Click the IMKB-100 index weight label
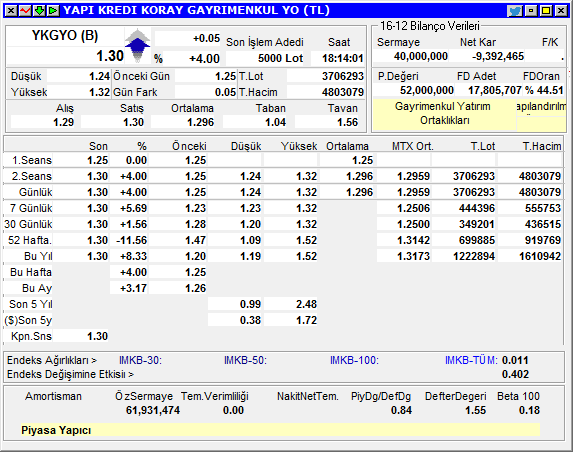Image resolution: width=573 pixels, height=452 pixels. coord(354,361)
